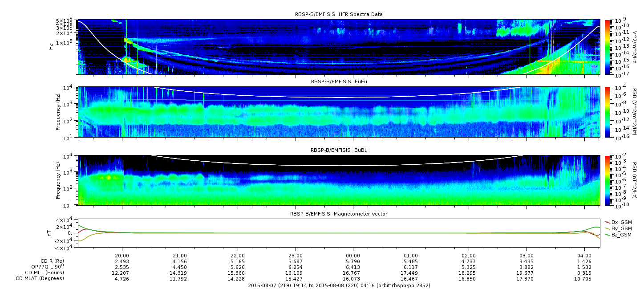Select the Bx_GSM legend entry
This screenshot has width=644, height=293.
621,222
